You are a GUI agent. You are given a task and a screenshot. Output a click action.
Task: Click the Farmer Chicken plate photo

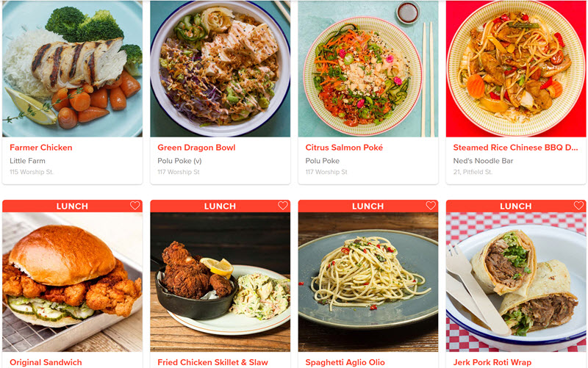pyautogui.click(x=72, y=68)
